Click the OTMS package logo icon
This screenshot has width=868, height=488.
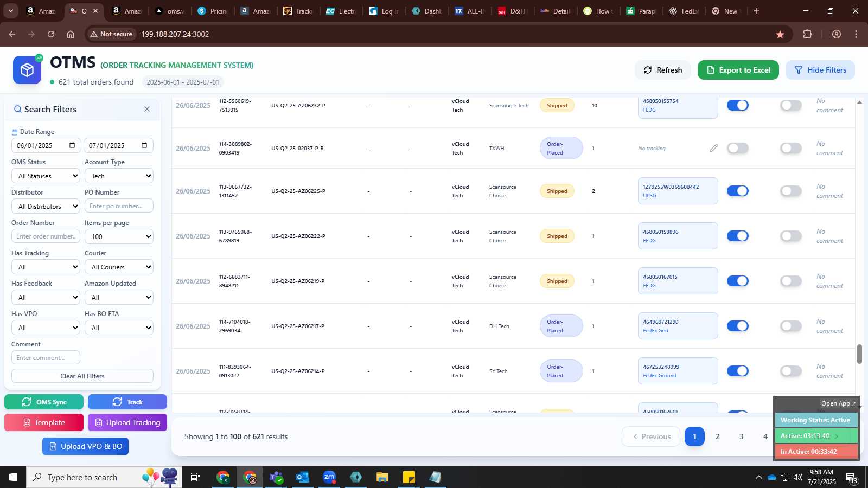coord(27,70)
